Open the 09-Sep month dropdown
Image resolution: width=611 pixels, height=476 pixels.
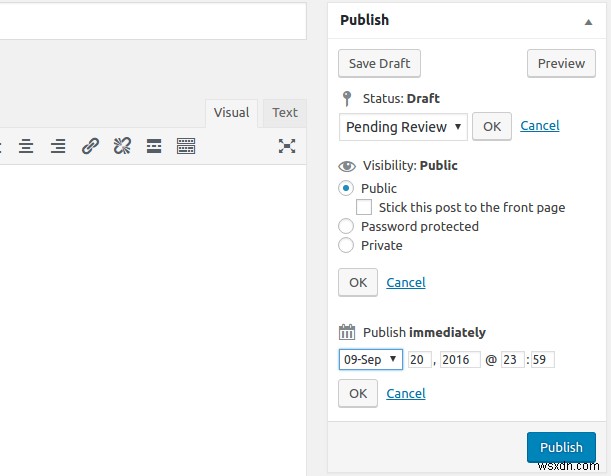coord(371,359)
